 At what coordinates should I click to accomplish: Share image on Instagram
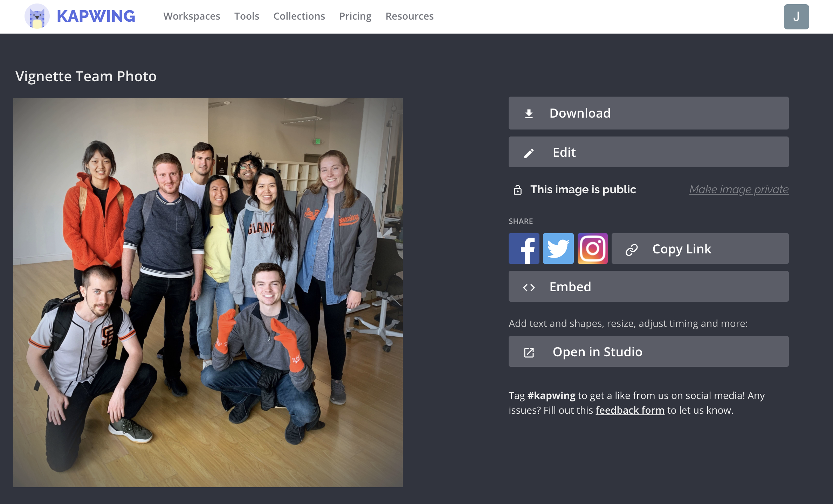592,248
